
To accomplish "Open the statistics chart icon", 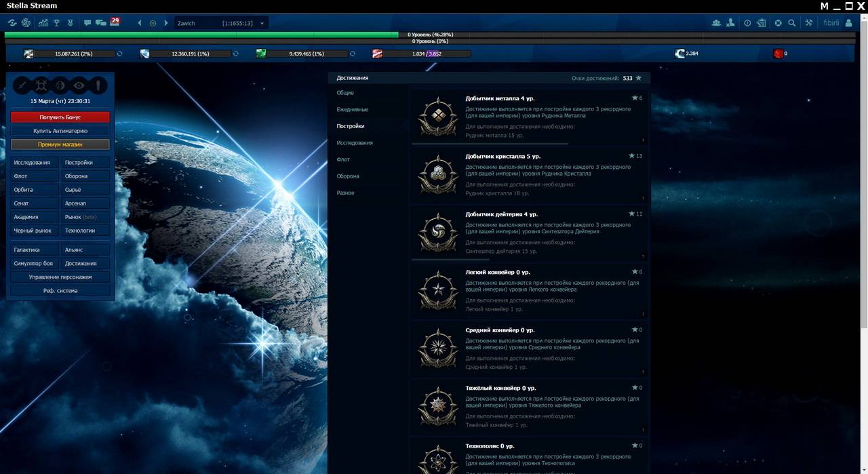I will tap(43, 23).
